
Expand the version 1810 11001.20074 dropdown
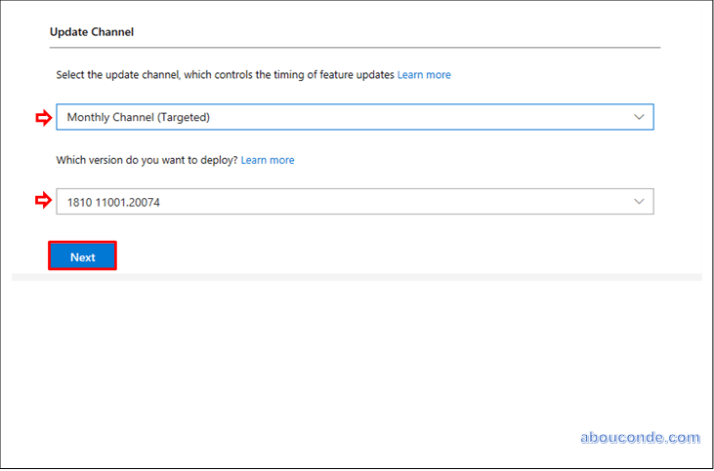(x=354, y=202)
